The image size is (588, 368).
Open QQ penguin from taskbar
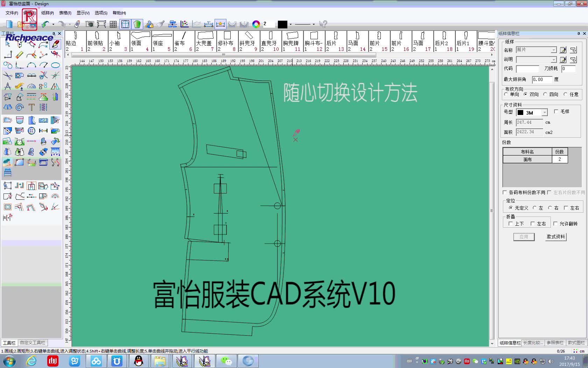point(139,361)
